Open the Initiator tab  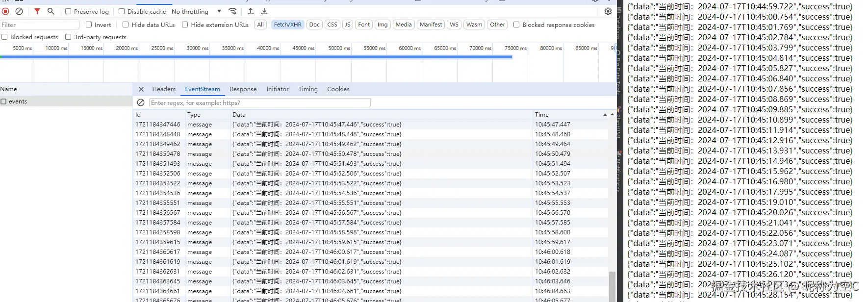pyautogui.click(x=278, y=89)
